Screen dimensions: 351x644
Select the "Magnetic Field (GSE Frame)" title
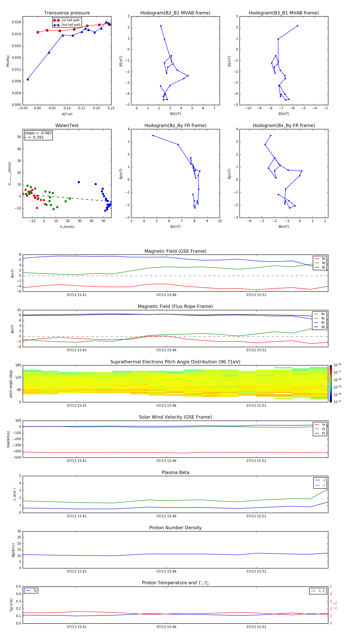pyautogui.click(x=175, y=251)
